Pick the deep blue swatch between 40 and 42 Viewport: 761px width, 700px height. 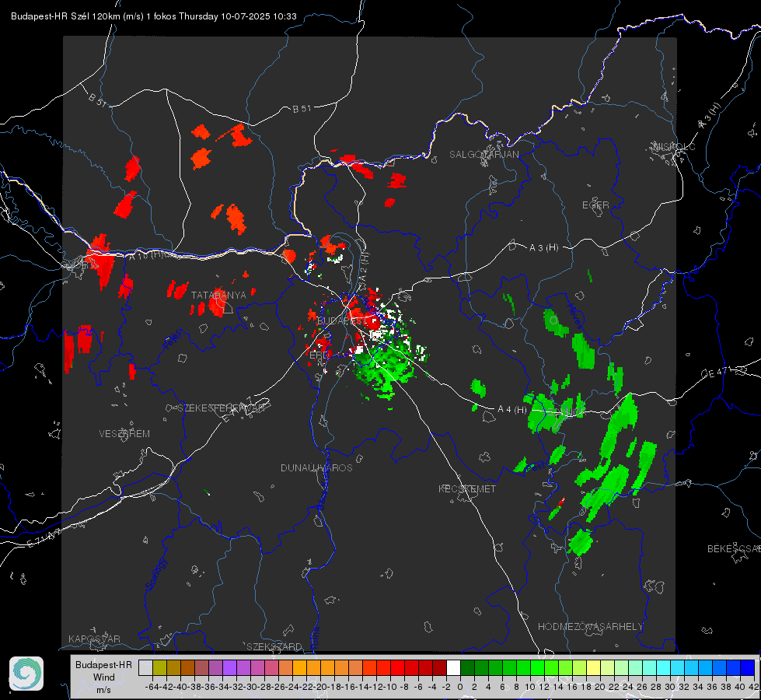point(748,668)
